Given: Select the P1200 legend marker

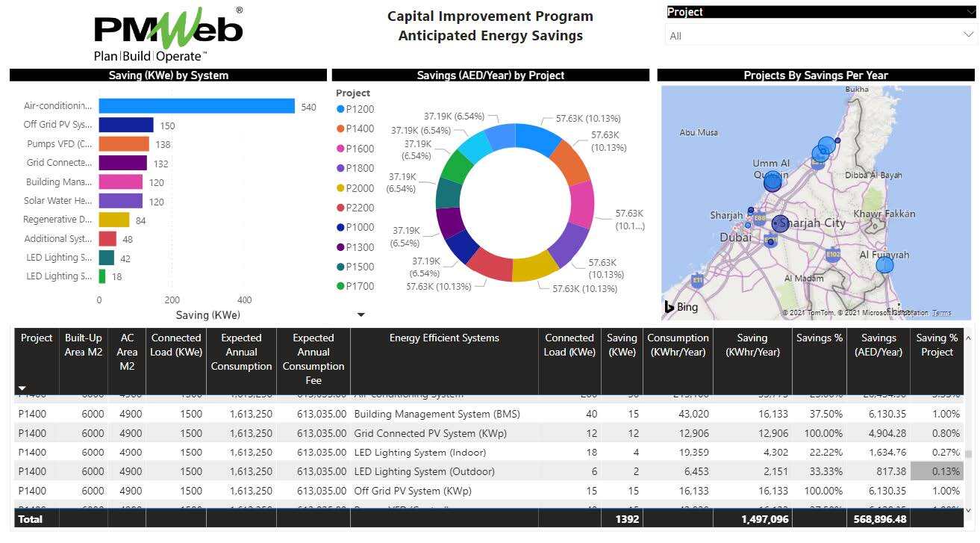Looking at the screenshot, I should (340, 109).
